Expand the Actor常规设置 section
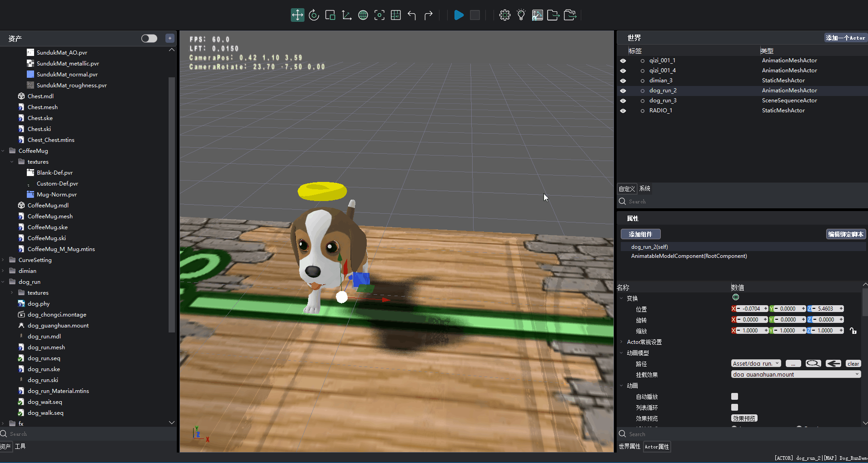This screenshot has width=868, height=463. click(x=621, y=342)
